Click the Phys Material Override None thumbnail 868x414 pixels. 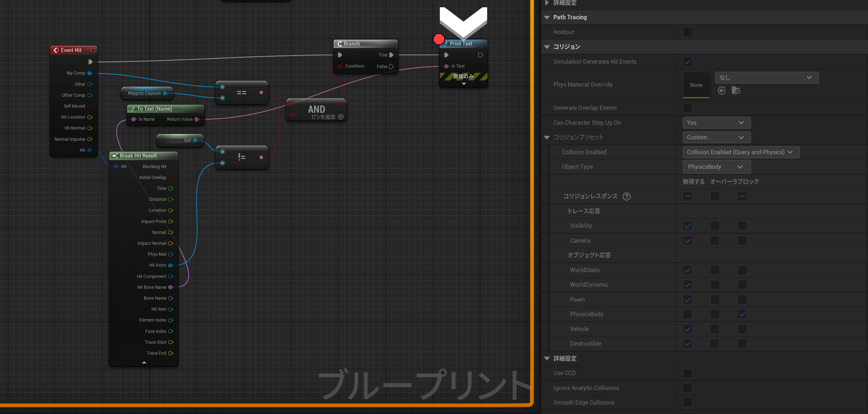coord(696,85)
